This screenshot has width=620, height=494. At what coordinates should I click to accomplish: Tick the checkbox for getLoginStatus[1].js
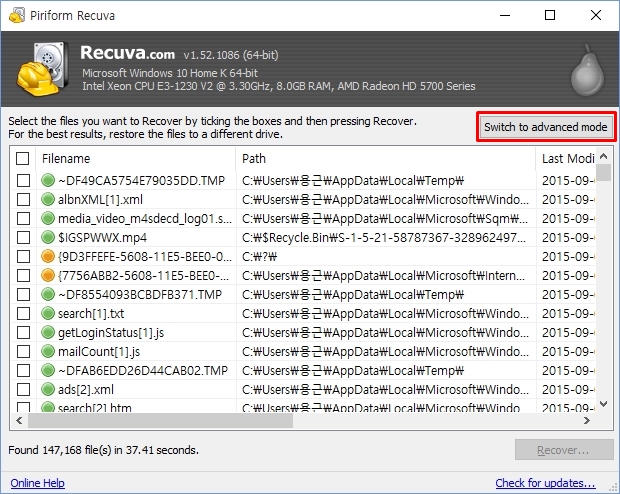(23, 332)
